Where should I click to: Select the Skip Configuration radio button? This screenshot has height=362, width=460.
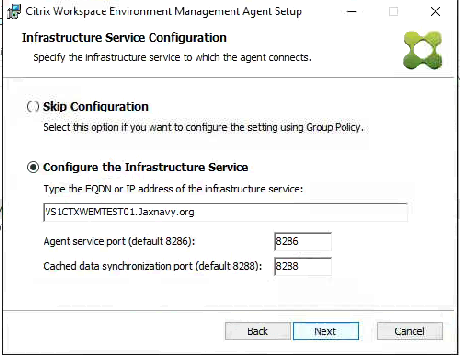(x=33, y=107)
